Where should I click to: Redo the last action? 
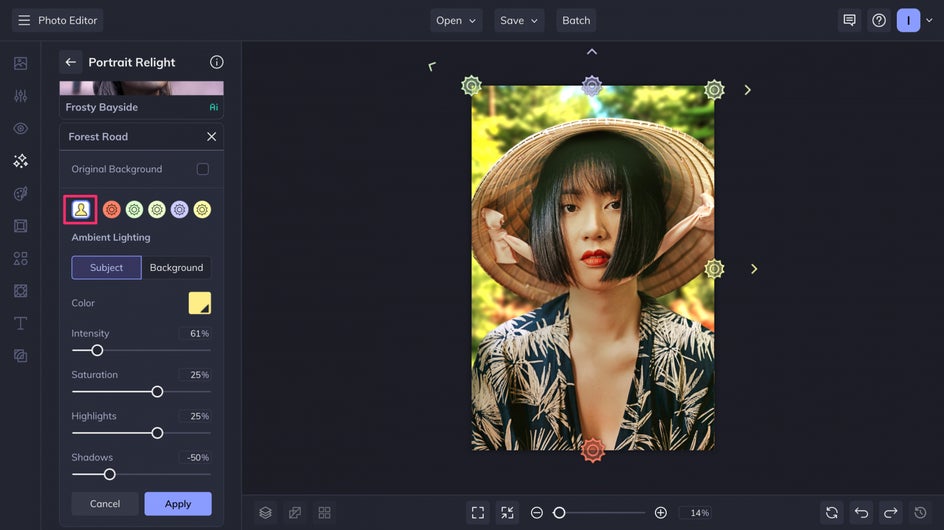(890, 513)
